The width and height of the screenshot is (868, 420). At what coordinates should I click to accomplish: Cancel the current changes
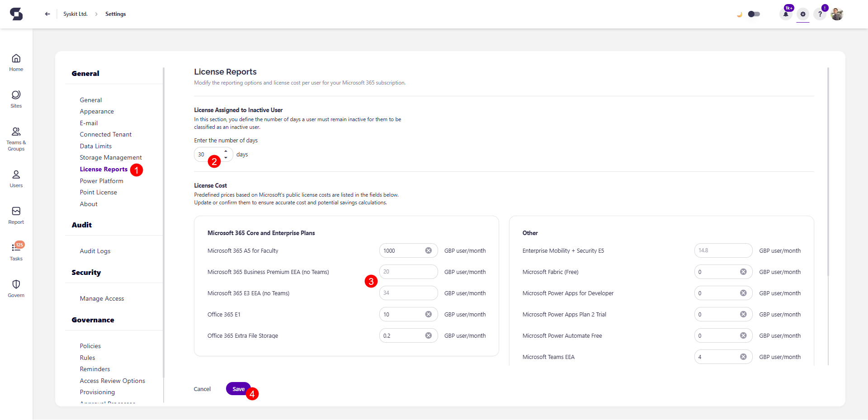coord(202,388)
